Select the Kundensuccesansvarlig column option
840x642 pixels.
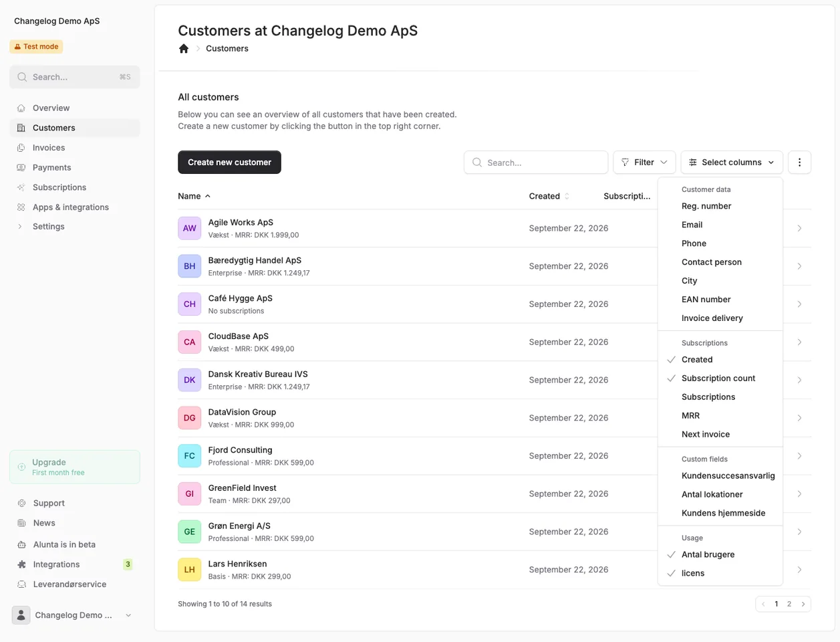click(x=720, y=476)
